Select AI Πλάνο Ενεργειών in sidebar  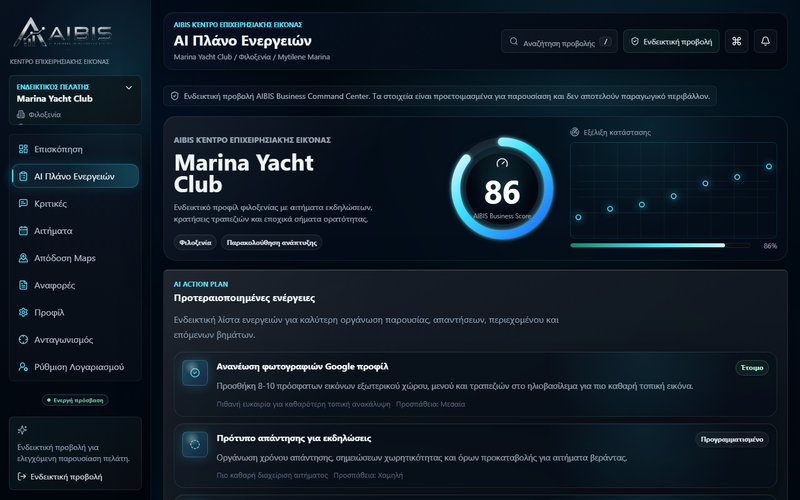coord(75,176)
